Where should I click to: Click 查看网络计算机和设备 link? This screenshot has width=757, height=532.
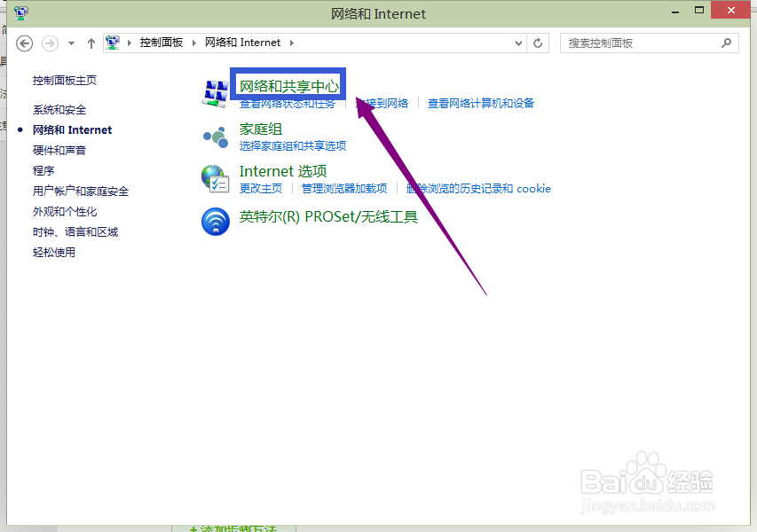481,103
